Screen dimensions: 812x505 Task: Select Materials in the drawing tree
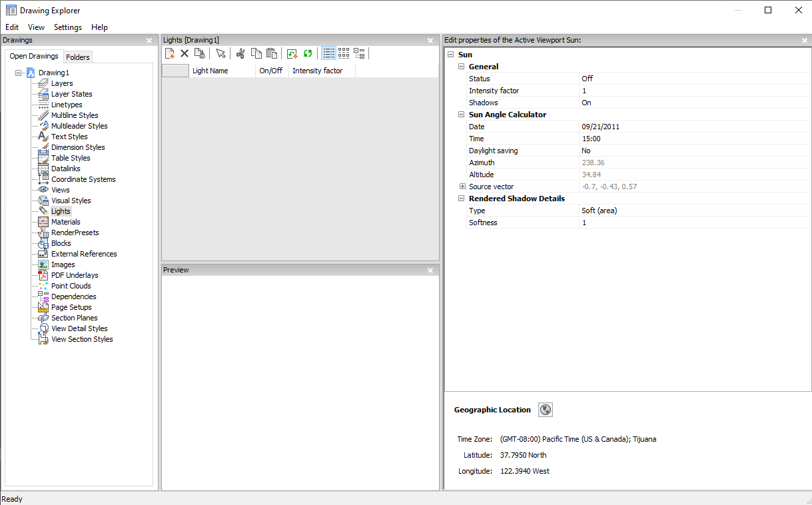pyautogui.click(x=65, y=222)
